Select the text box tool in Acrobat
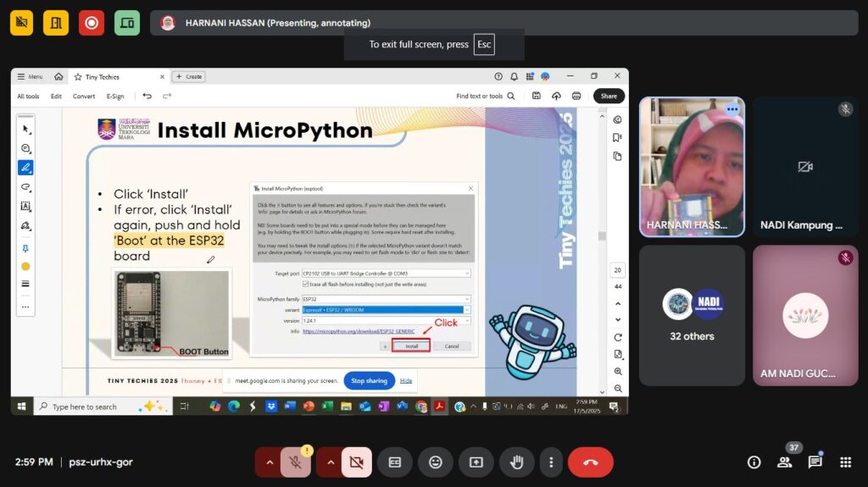The image size is (868, 487). (25, 207)
